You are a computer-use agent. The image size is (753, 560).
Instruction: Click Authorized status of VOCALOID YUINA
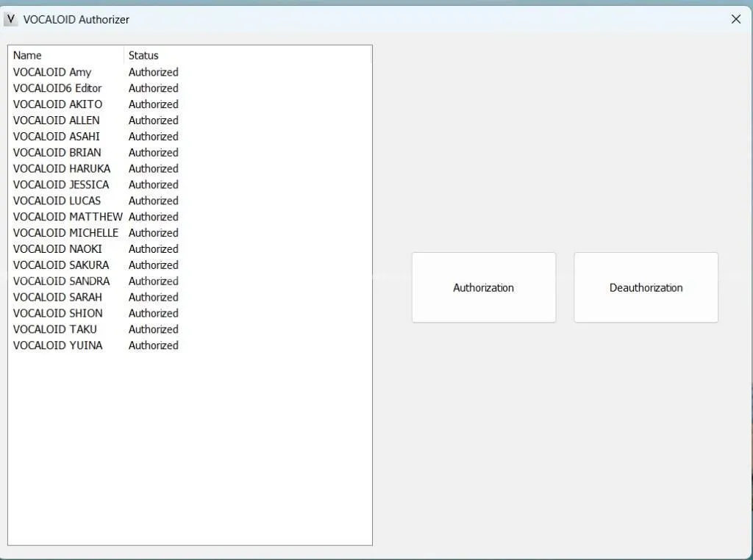[x=153, y=345]
